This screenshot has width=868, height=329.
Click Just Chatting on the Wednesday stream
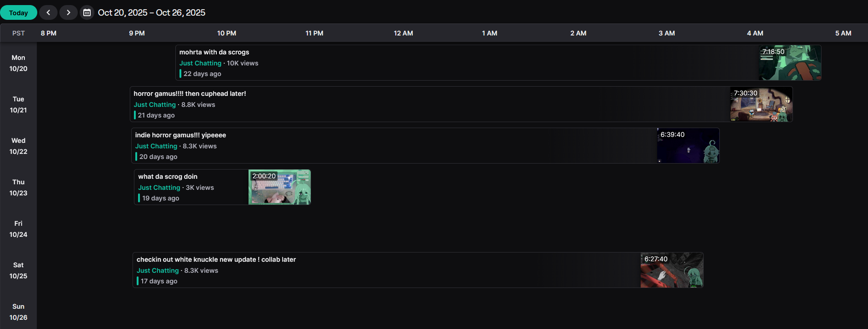[x=156, y=146]
